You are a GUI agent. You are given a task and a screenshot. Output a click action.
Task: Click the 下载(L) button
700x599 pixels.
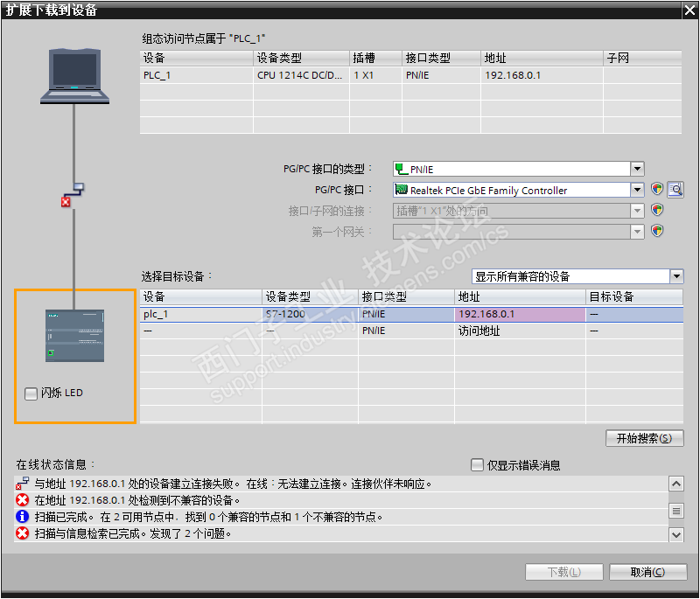pos(564,572)
